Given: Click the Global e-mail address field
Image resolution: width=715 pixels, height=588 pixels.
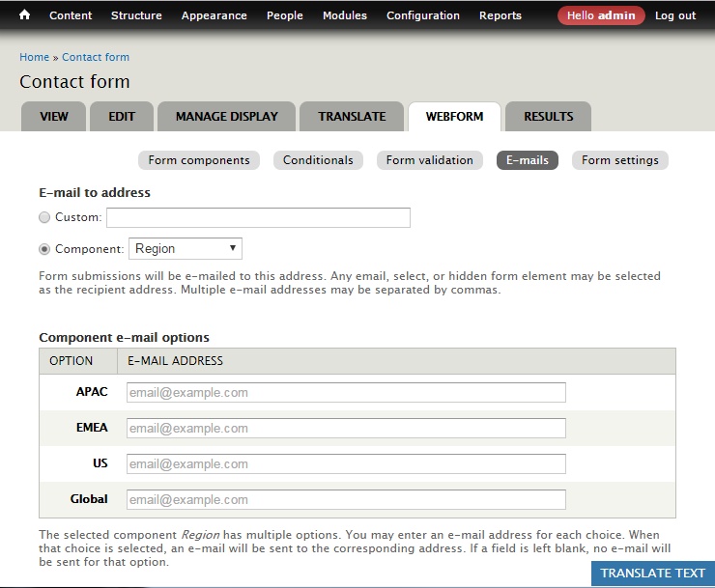Looking at the screenshot, I should 346,499.
